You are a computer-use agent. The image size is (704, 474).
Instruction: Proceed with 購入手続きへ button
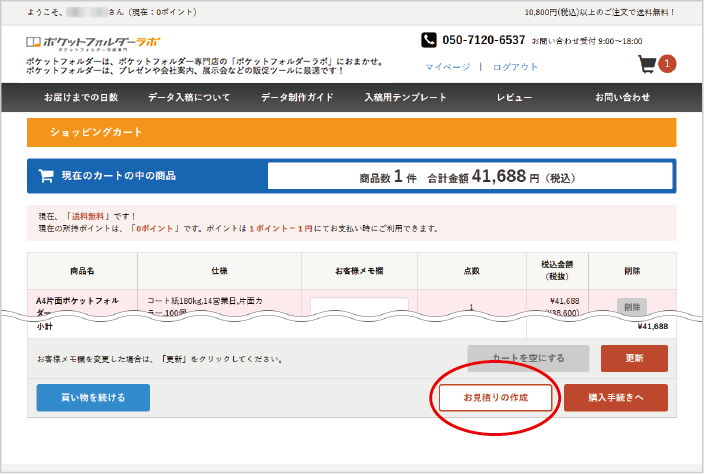(x=615, y=398)
